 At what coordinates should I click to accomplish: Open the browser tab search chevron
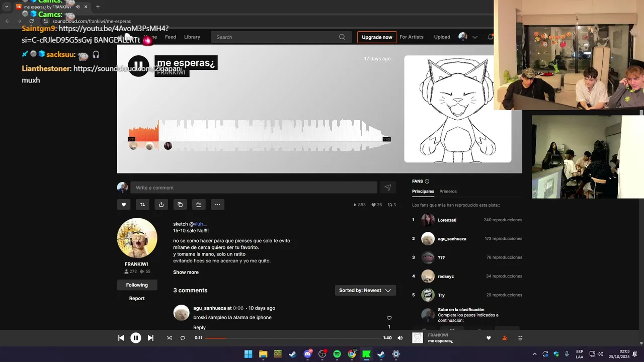(x=7, y=7)
